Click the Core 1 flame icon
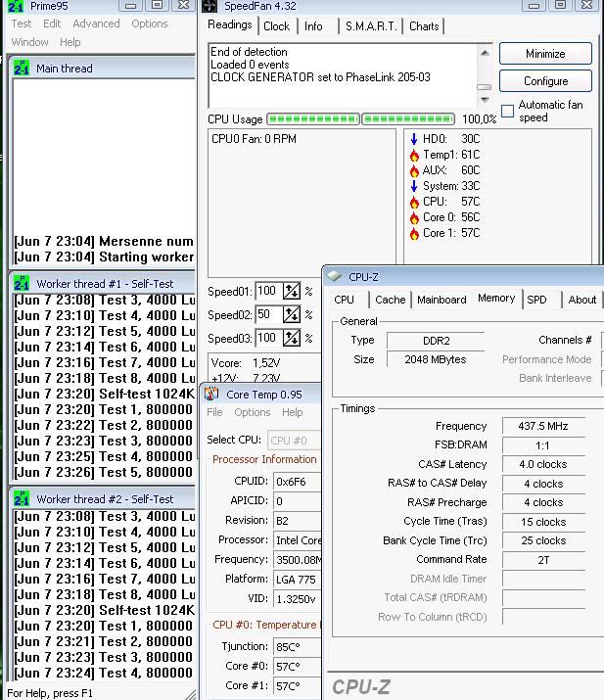The height and width of the screenshot is (700, 604). click(414, 233)
